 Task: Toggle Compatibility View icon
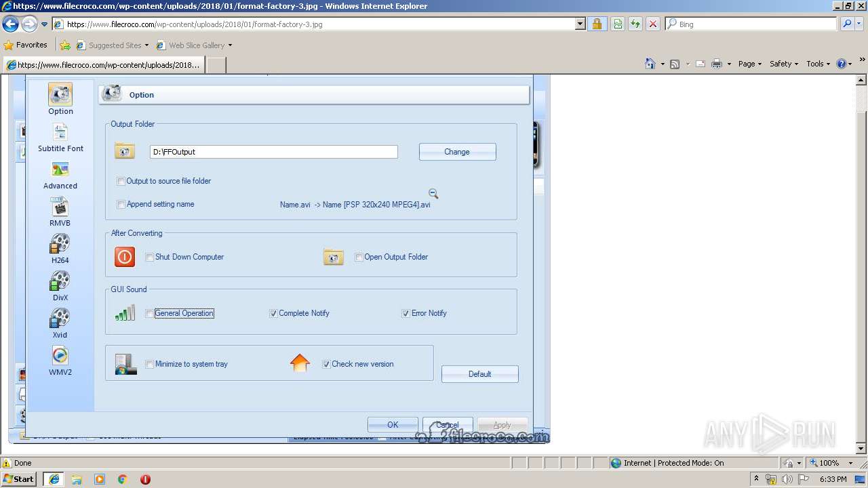coord(617,24)
